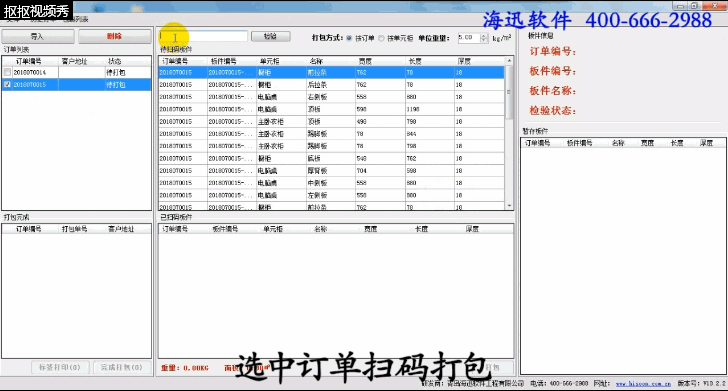Click the 客户地址 header in the packed list
Image resolution: width=728 pixels, height=391 pixels.
[121, 229]
